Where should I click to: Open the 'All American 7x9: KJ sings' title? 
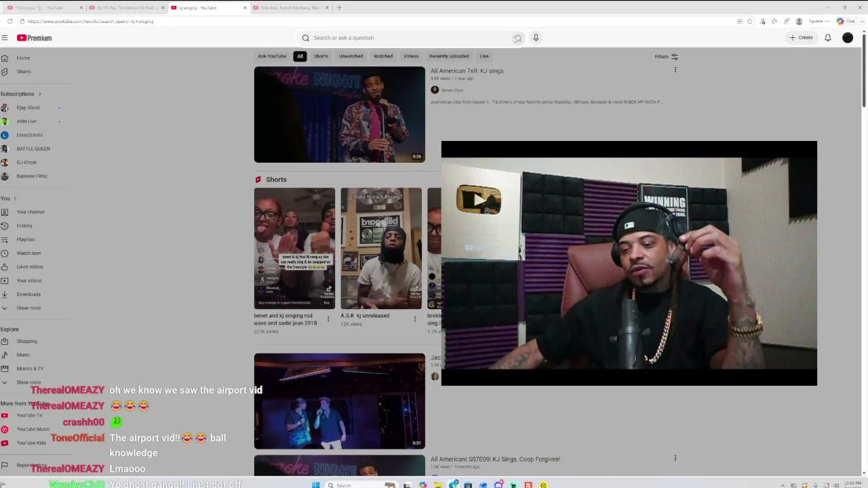pyautogui.click(x=467, y=70)
